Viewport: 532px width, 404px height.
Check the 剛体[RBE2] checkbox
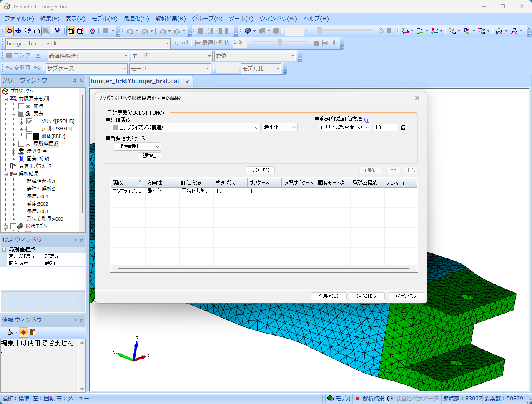29,136
